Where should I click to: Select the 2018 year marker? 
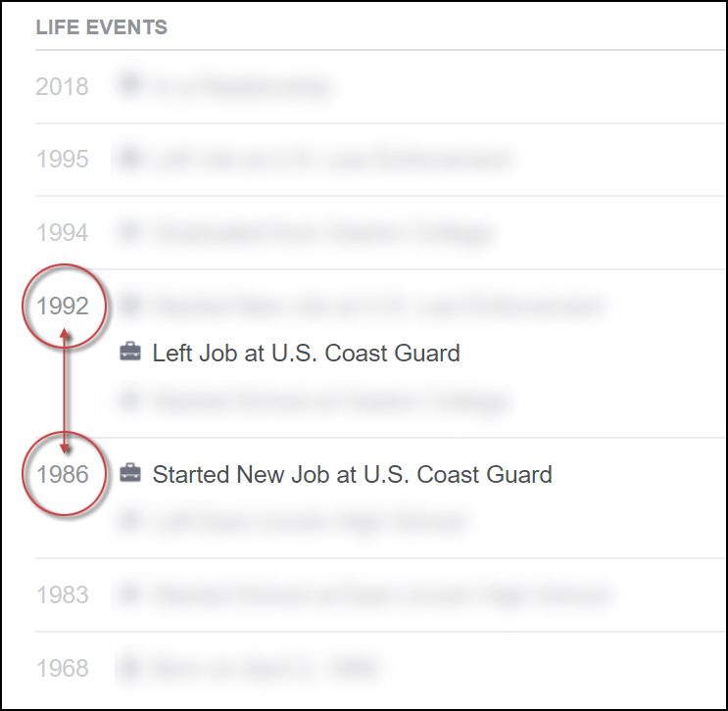(62, 86)
